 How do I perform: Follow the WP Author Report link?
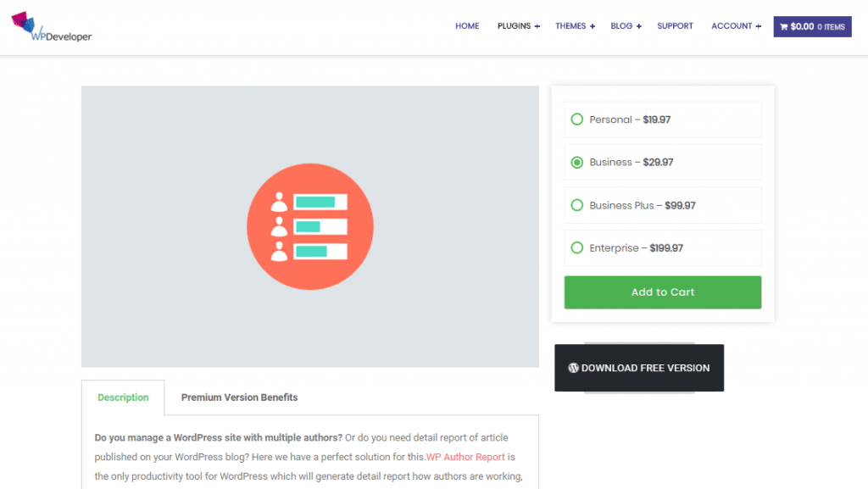point(465,457)
